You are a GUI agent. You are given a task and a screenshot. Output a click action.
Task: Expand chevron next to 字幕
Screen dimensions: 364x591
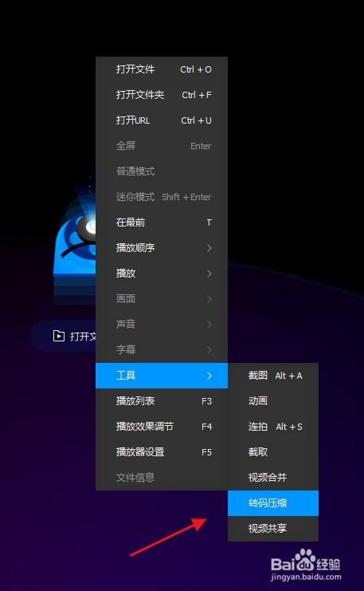coord(209,350)
